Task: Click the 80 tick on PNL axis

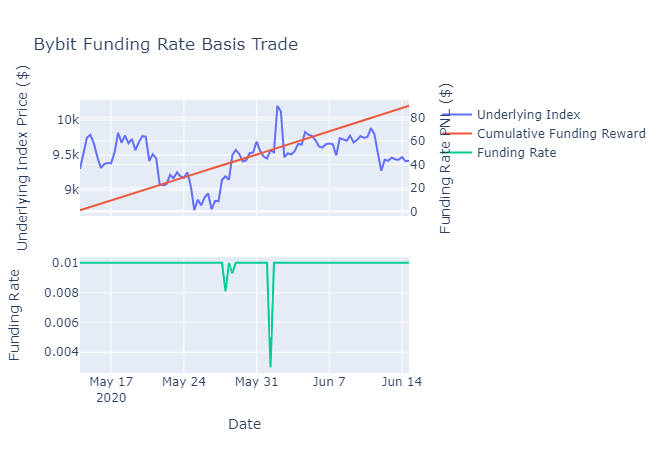Action: pos(418,118)
